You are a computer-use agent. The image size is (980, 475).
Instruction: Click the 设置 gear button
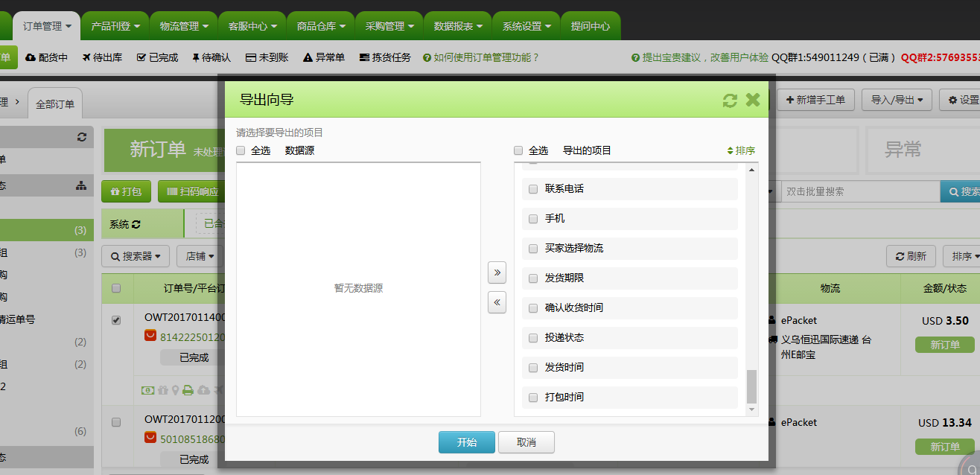961,100
